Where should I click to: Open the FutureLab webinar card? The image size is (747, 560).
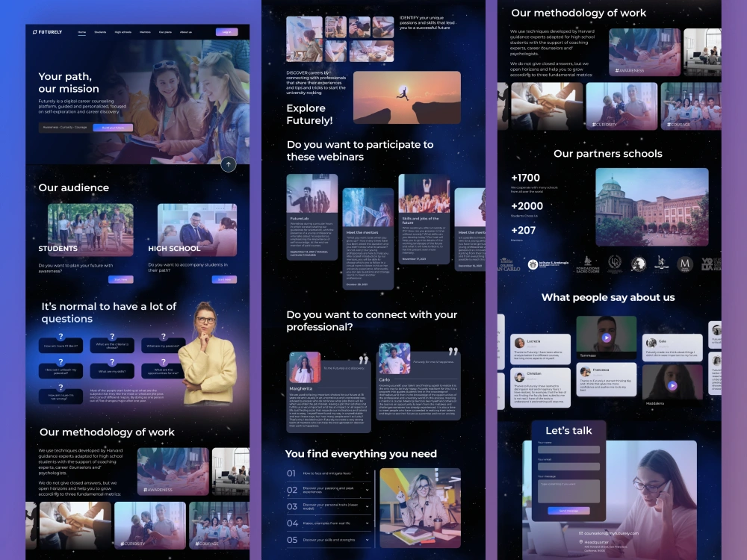click(312, 217)
